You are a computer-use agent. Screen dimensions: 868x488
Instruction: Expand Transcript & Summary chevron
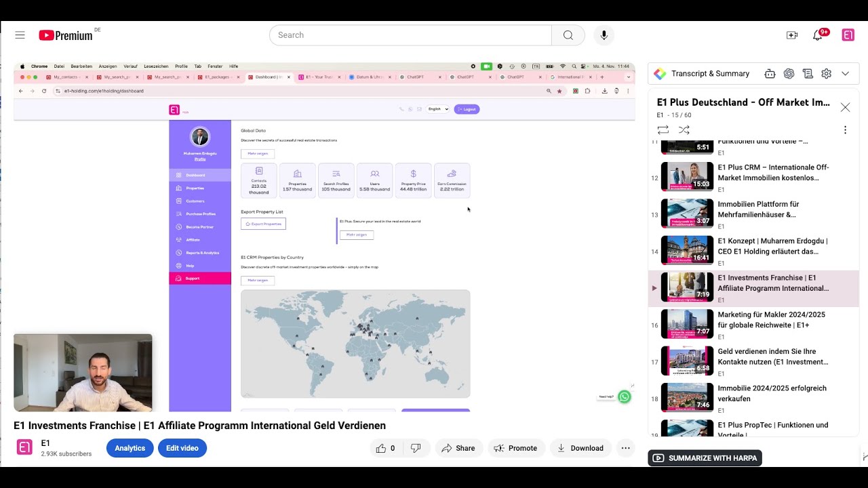pos(845,74)
